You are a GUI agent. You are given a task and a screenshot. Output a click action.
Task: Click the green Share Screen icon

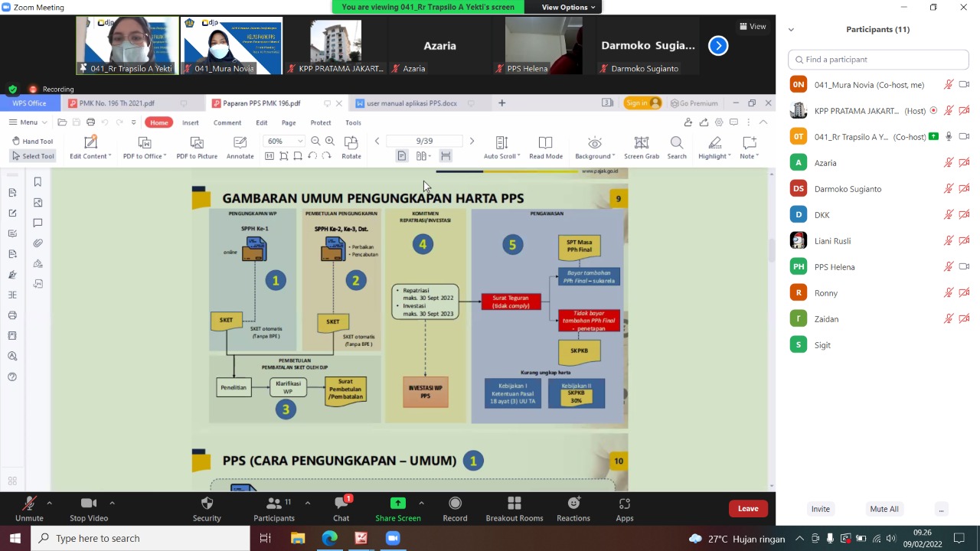[x=397, y=504]
